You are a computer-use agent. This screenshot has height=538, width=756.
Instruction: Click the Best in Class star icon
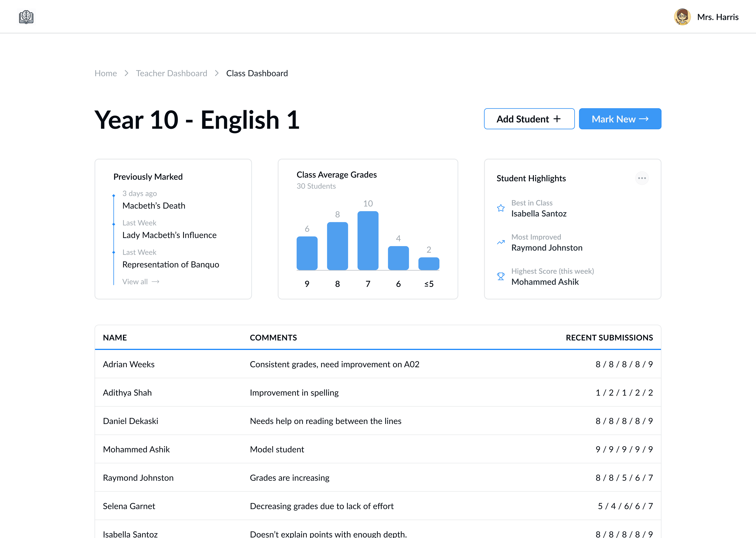pyautogui.click(x=501, y=208)
